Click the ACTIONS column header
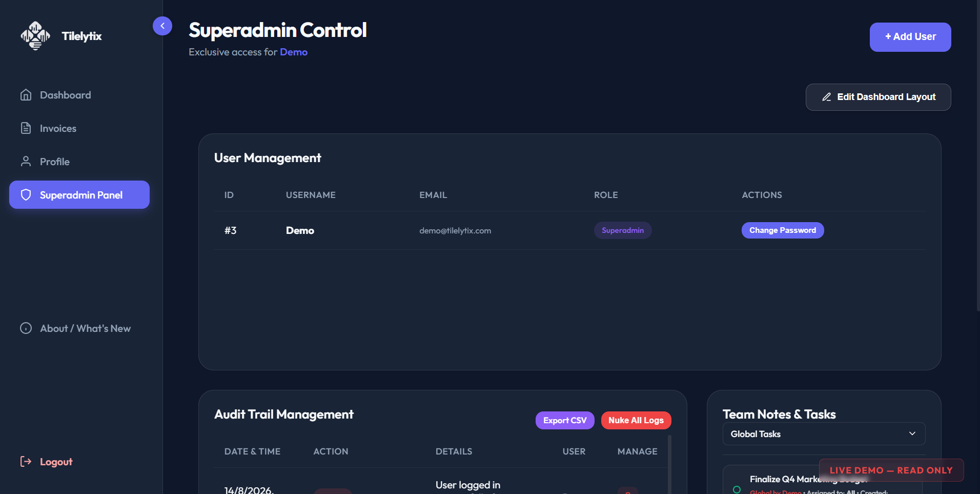The width and height of the screenshot is (980, 494). coord(762,195)
